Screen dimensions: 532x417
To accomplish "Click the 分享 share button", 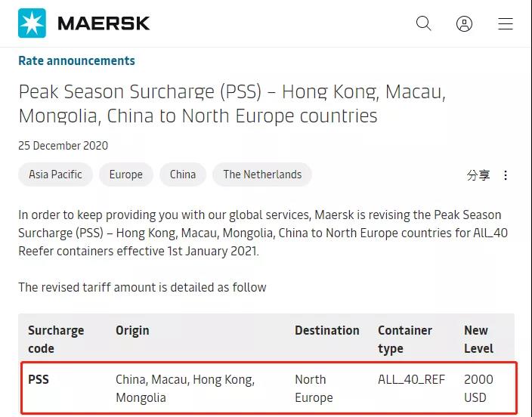I will pos(478,175).
